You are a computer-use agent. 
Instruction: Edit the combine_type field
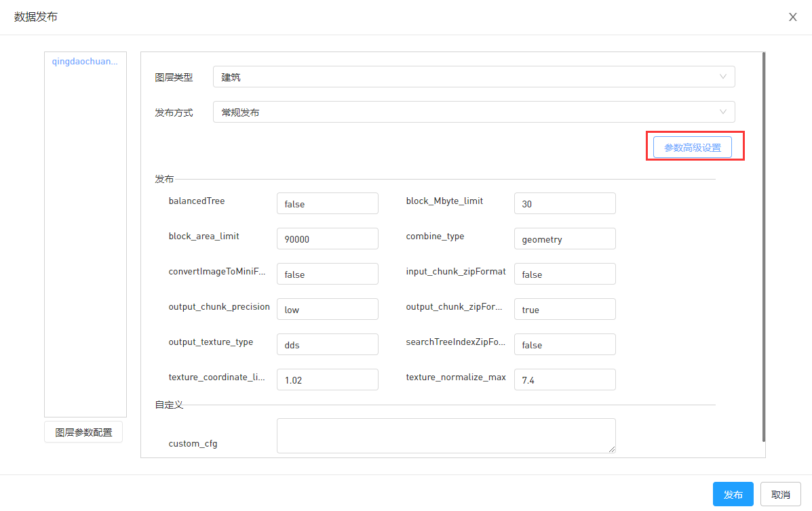(564, 239)
